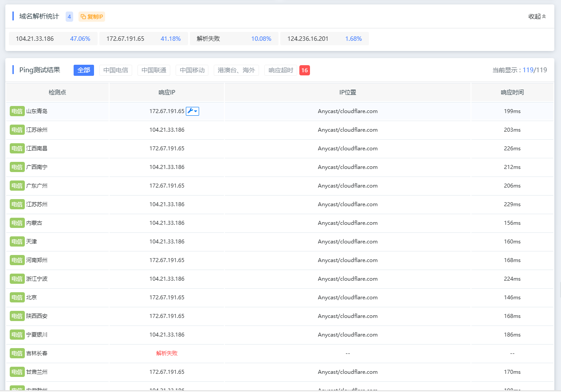
Task: Click the red 16 timeout count badge
Action: tap(305, 70)
